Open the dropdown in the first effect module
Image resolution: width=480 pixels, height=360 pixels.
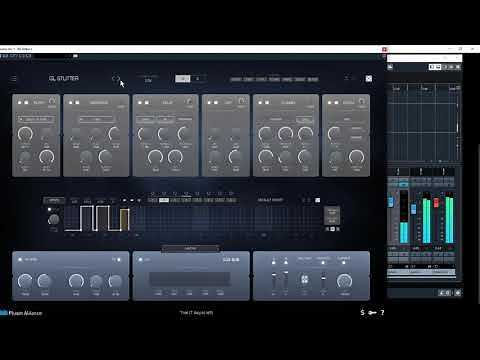[x=36, y=119]
